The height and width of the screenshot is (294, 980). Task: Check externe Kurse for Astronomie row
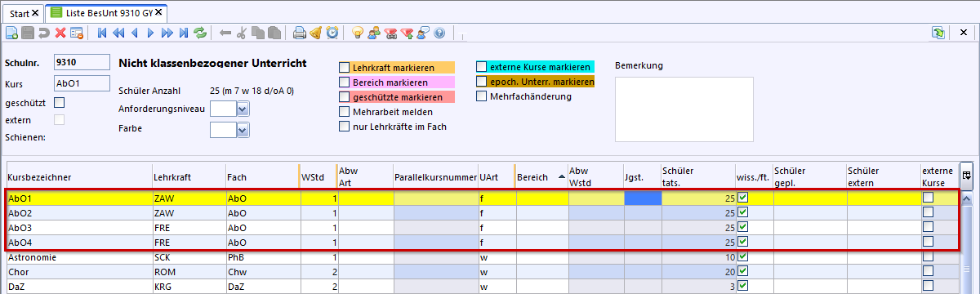[x=928, y=256]
